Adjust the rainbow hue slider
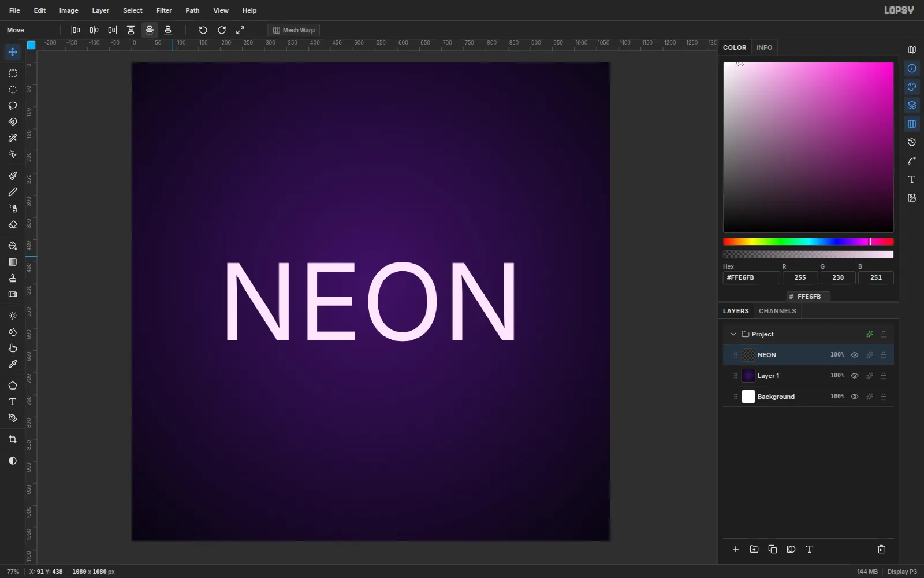 (x=808, y=242)
